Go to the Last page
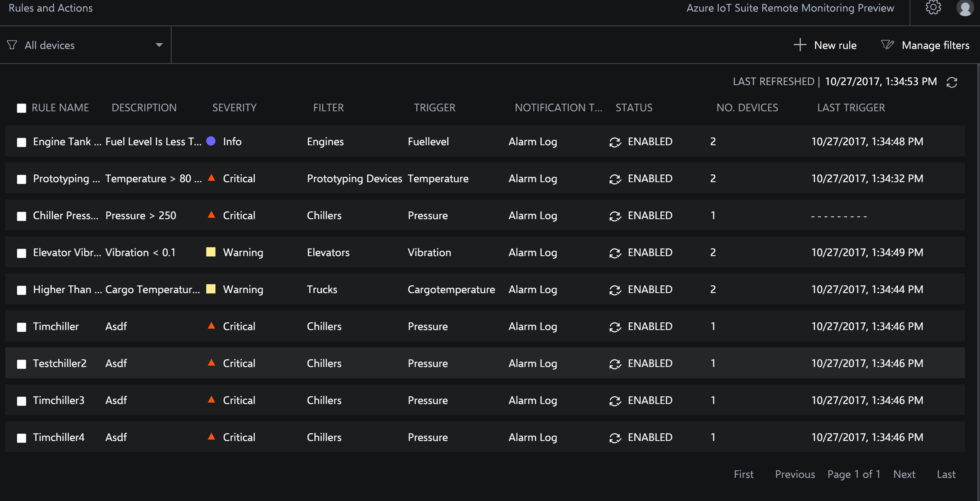 tap(946, 474)
